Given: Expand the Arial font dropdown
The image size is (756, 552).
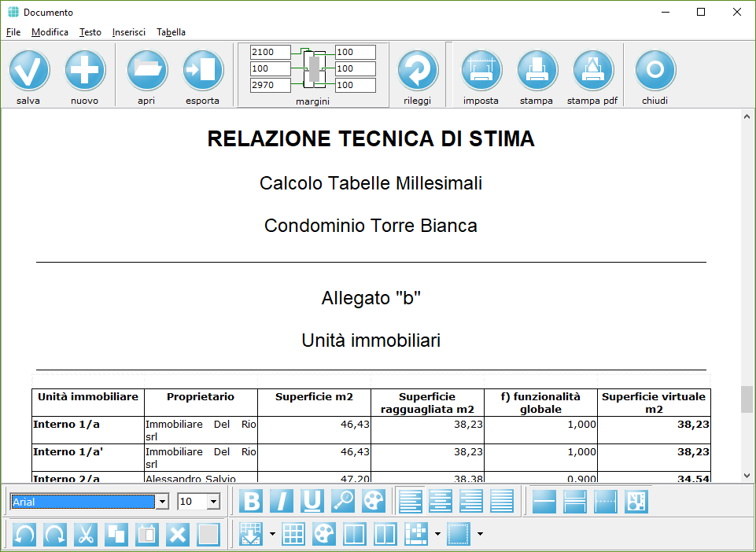Looking at the screenshot, I should (x=163, y=502).
